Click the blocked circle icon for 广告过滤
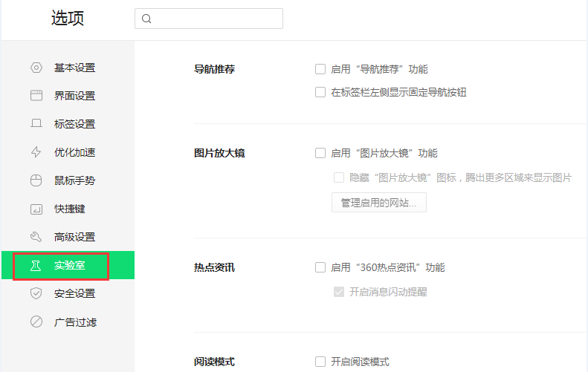Screen dimensions: 588x372 [36, 322]
